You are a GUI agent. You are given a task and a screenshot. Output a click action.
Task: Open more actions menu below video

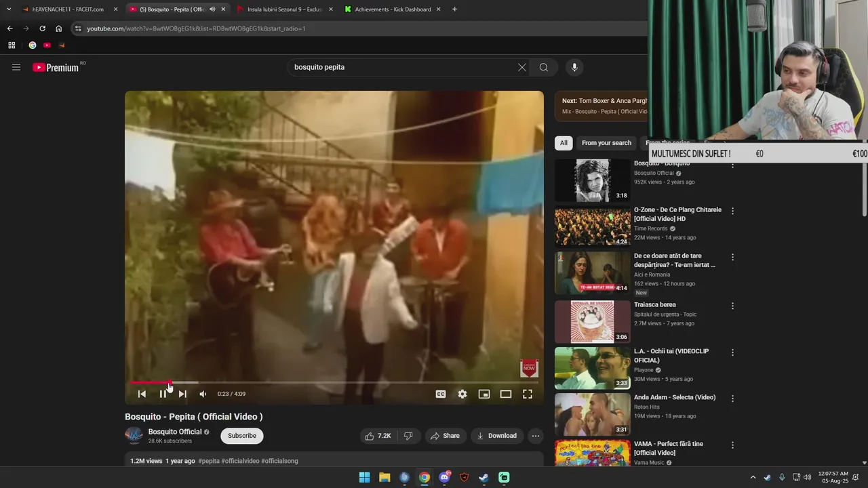pos(536,436)
